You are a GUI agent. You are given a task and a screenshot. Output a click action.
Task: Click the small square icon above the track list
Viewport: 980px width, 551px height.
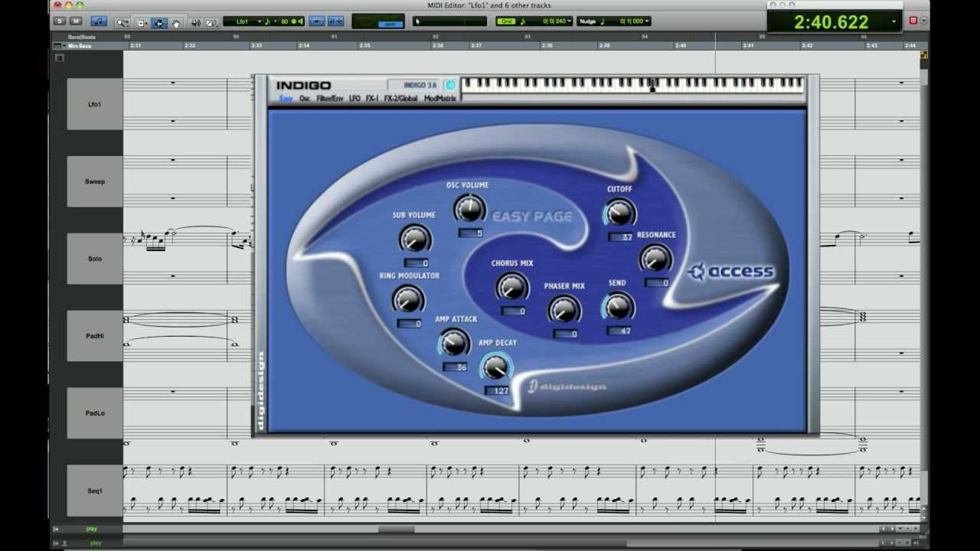[59, 57]
